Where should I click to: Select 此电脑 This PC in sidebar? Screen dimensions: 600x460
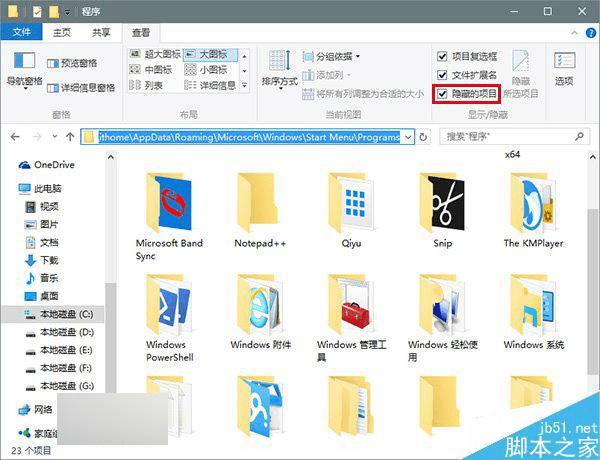(41, 188)
